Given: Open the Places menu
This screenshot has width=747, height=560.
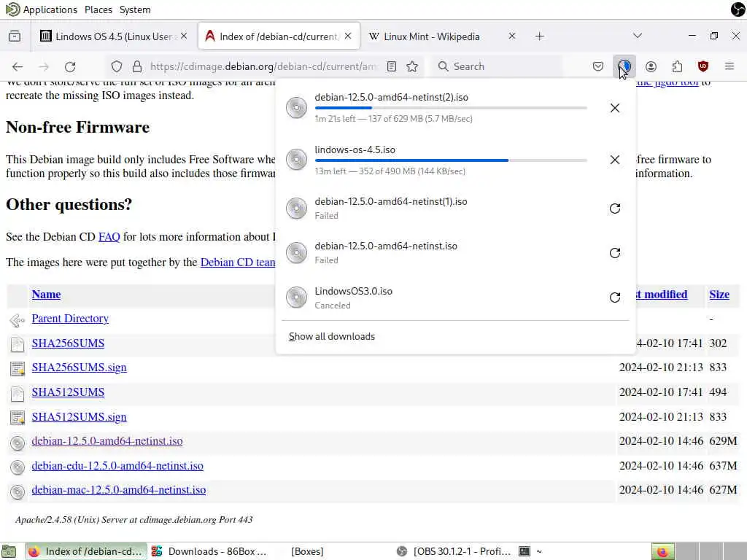Looking at the screenshot, I should pyautogui.click(x=98, y=9).
